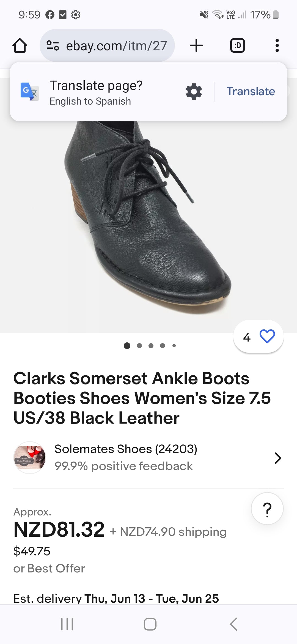Tap the Translate button
297x644 pixels.
point(251,91)
